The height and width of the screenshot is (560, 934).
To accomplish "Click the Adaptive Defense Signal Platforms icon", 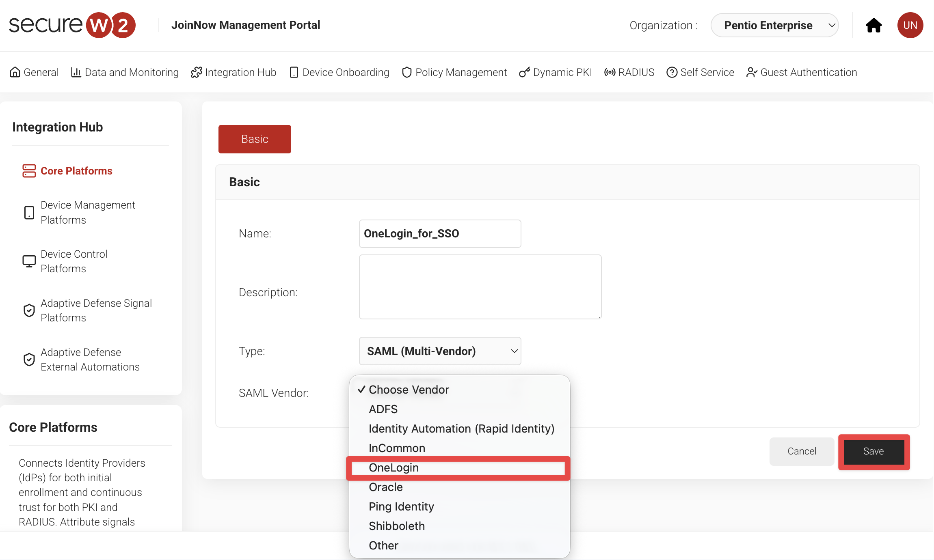I will (29, 310).
